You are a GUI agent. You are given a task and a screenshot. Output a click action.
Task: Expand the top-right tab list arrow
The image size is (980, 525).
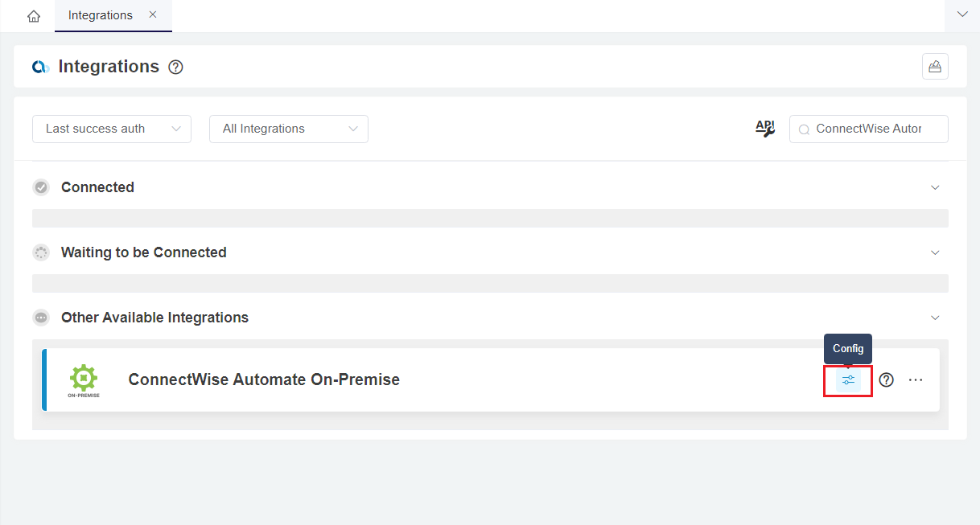[961, 14]
